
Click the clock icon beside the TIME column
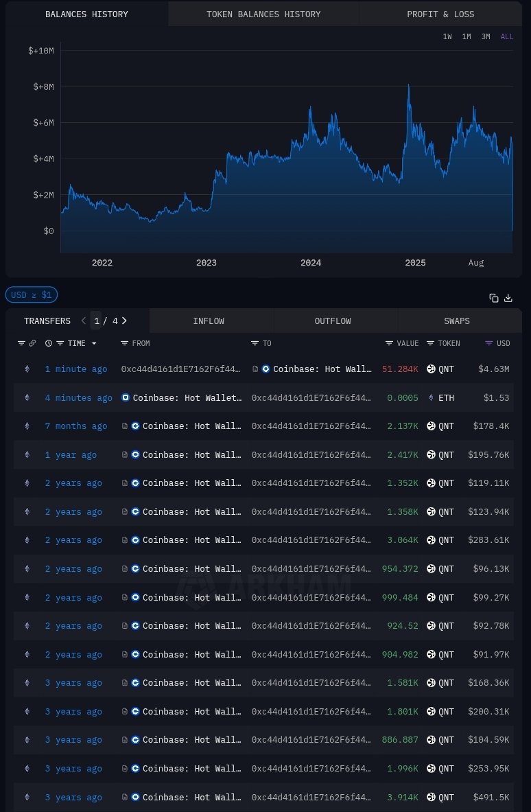coord(49,343)
